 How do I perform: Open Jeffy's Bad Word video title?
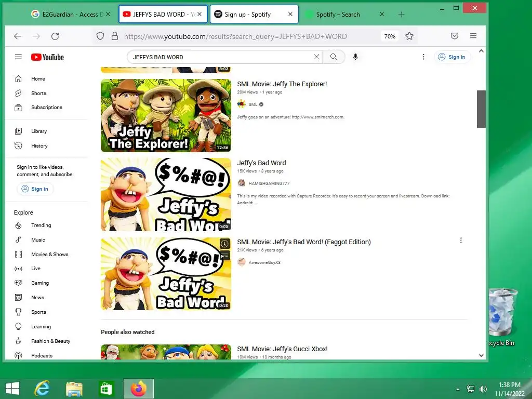262,163
